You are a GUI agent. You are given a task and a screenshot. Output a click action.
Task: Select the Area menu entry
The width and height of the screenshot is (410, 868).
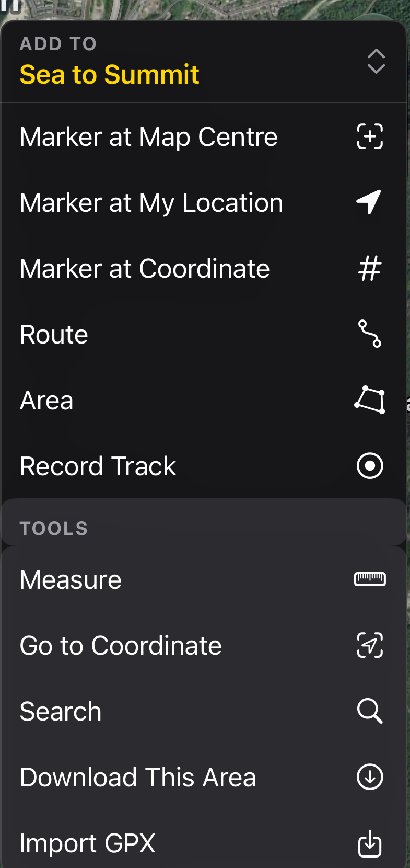[204, 401]
